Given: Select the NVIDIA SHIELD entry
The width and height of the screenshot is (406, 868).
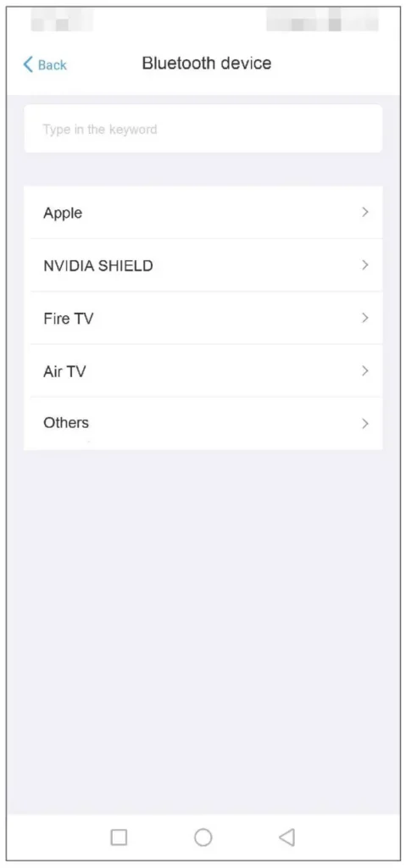Looking at the screenshot, I should (x=203, y=265).
